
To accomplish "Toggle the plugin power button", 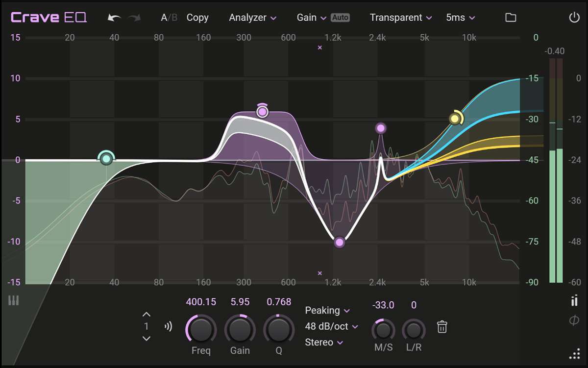I will [x=574, y=18].
